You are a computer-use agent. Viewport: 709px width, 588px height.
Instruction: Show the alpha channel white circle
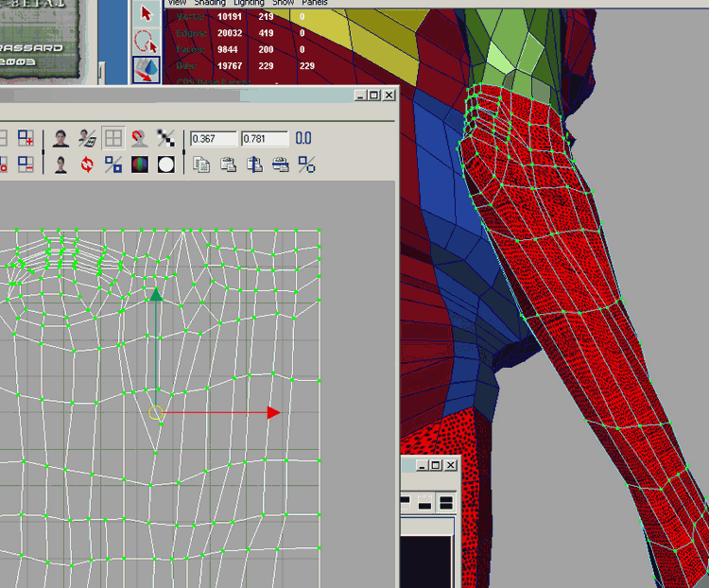[166, 164]
